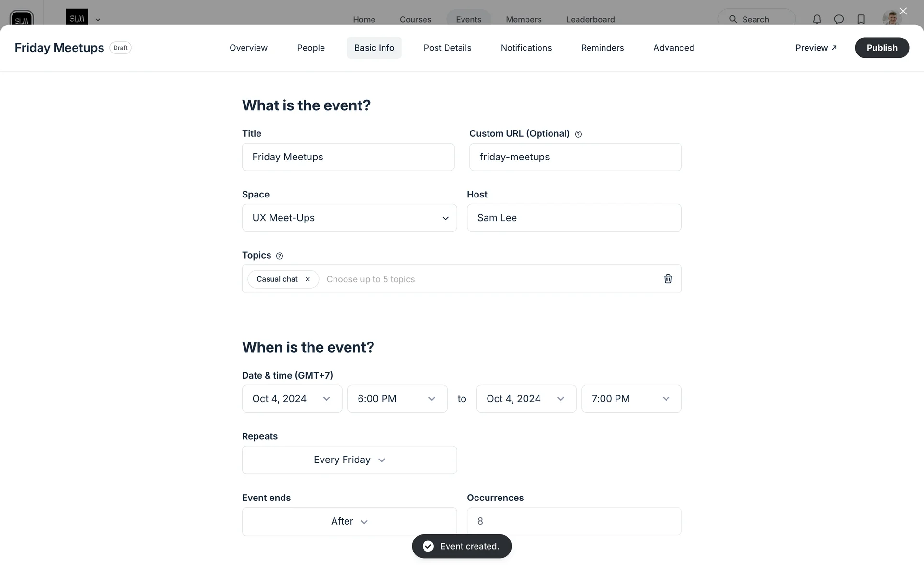Open the notifications bell icon
Screen dimensions: 924x578
pos(817,19)
